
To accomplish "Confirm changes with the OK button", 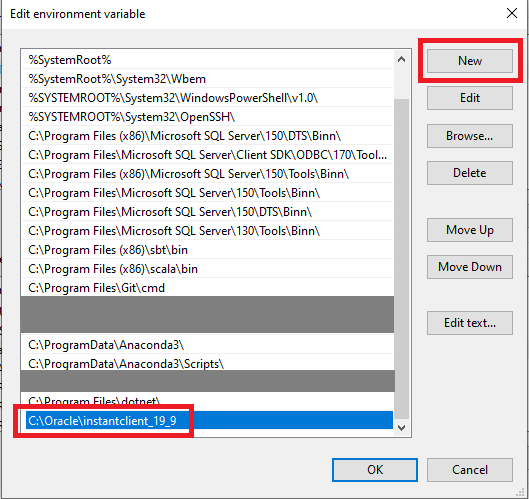I will click(x=375, y=470).
